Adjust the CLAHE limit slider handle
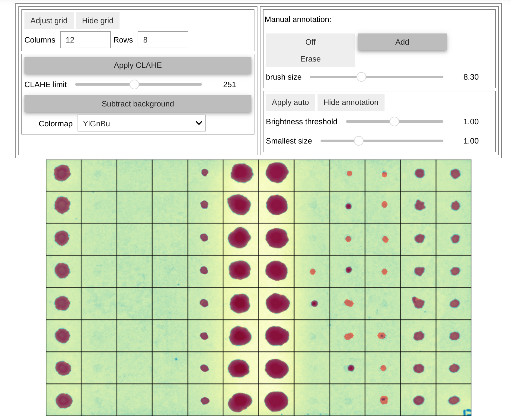 click(x=134, y=84)
